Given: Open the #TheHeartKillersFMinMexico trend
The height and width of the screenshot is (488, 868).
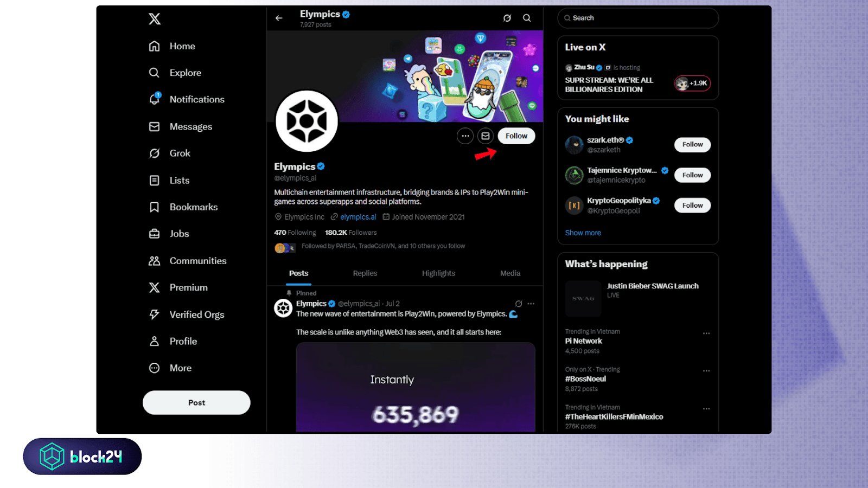Looking at the screenshot, I should 614,417.
